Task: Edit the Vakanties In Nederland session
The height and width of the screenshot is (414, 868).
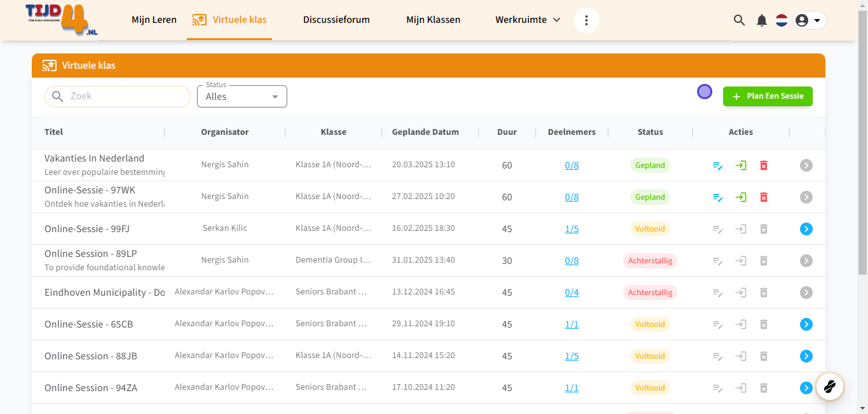Action: 718,165
